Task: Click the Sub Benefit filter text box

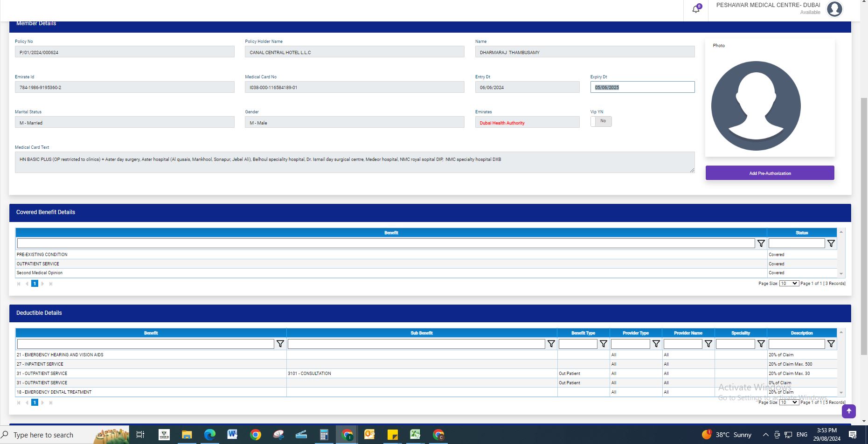Action: coord(416,344)
